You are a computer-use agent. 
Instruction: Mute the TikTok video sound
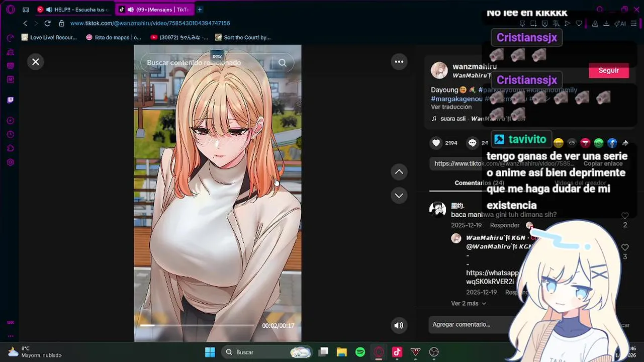pos(399,325)
